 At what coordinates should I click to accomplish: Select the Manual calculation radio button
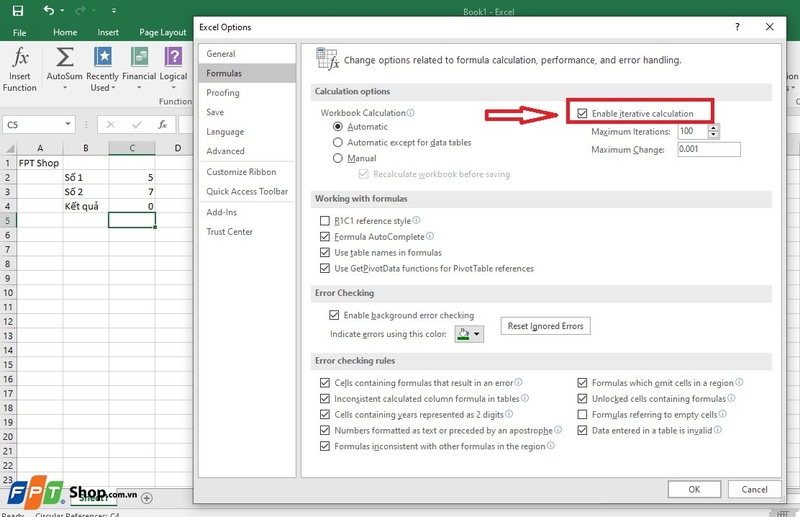coord(338,158)
